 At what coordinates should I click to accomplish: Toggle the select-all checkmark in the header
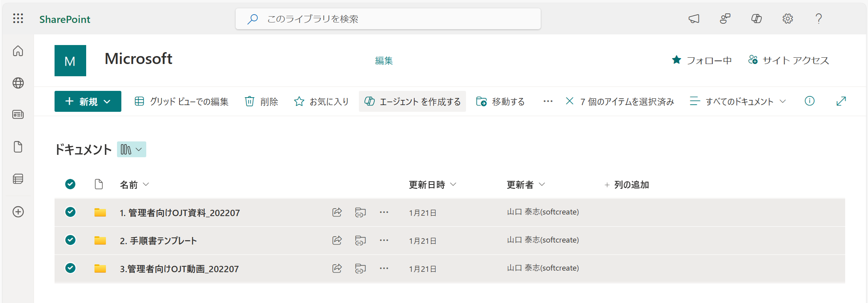tap(70, 184)
